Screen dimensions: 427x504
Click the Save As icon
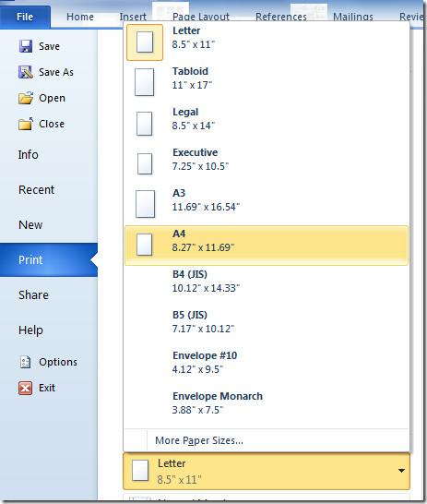tap(26, 72)
